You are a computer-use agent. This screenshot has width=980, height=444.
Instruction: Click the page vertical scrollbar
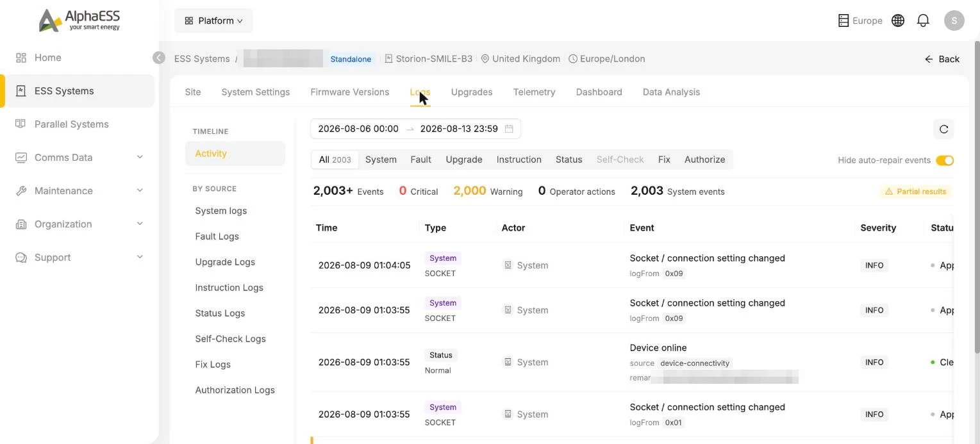(x=976, y=197)
